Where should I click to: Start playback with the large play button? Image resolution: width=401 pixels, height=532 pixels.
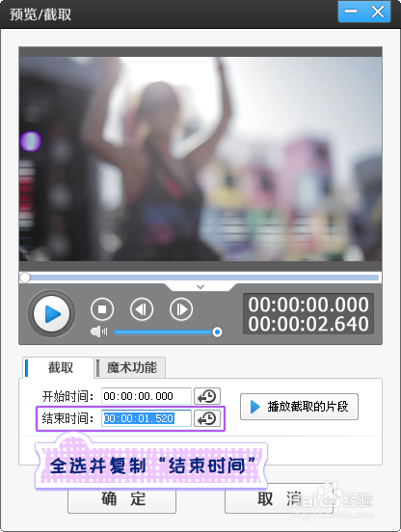pos(51,313)
